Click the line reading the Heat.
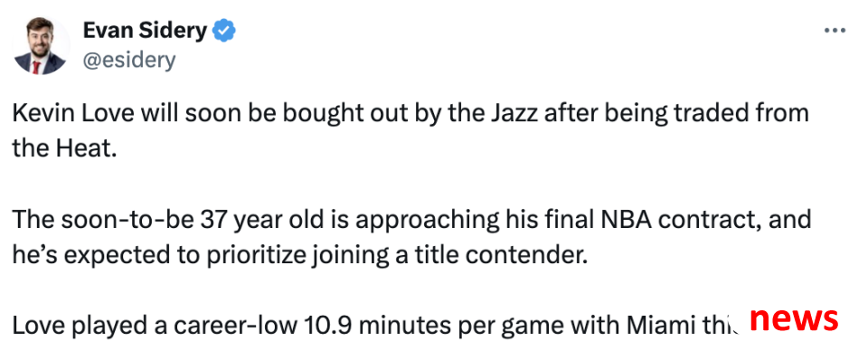The height and width of the screenshot is (351, 868). [65, 148]
